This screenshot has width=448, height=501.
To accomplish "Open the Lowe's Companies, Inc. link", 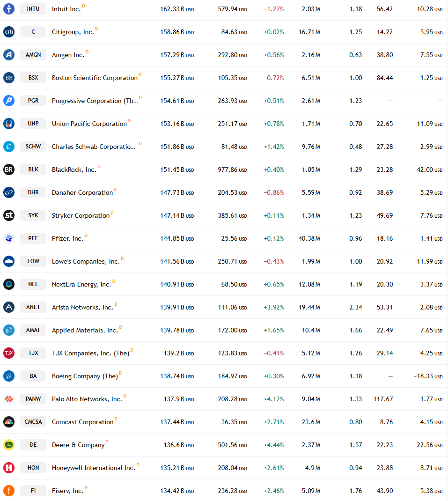I will [x=86, y=261].
